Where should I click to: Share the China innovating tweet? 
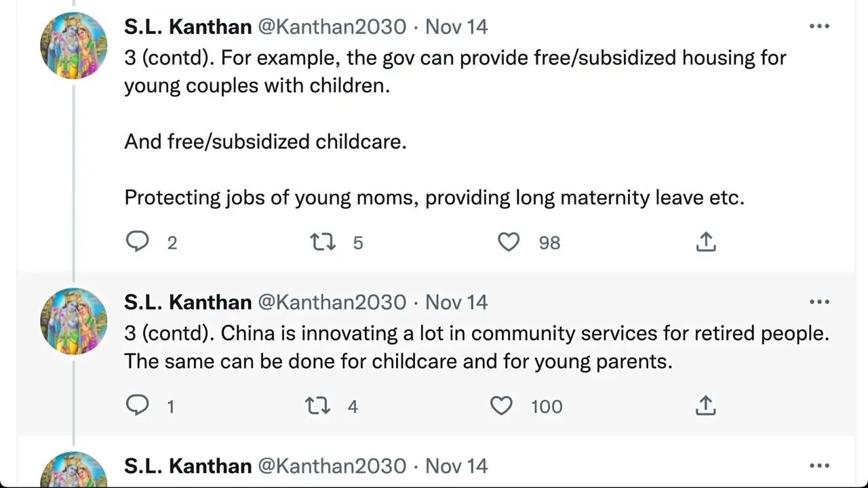pyautogui.click(x=706, y=406)
